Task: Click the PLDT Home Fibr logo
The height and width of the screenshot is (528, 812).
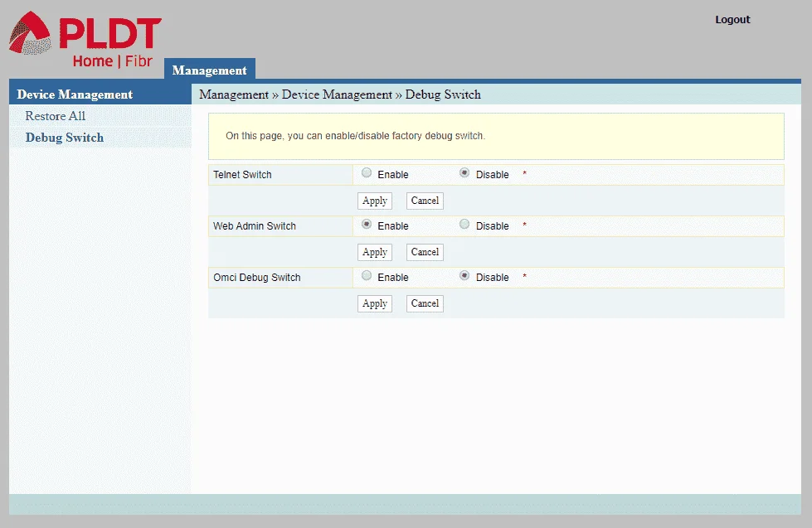Action: (x=85, y=40)
